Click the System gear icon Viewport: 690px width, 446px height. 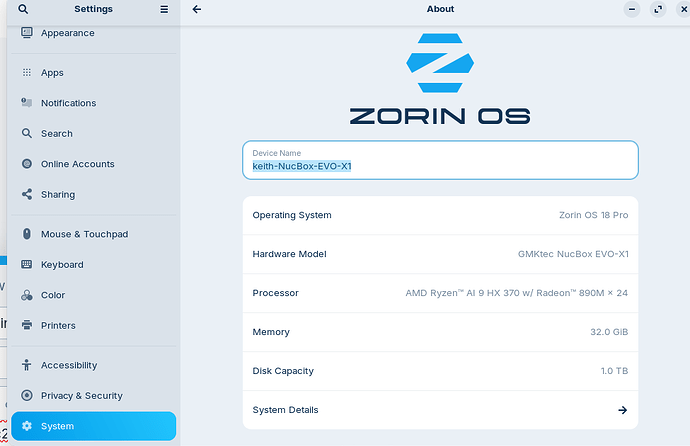click(27, 426)
